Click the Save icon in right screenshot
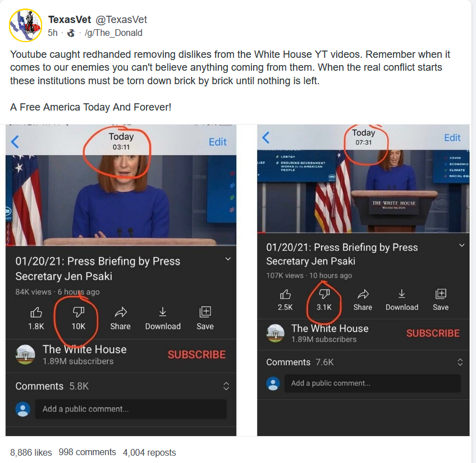Viewport: 476px width, 463px height. pos(441,294)
